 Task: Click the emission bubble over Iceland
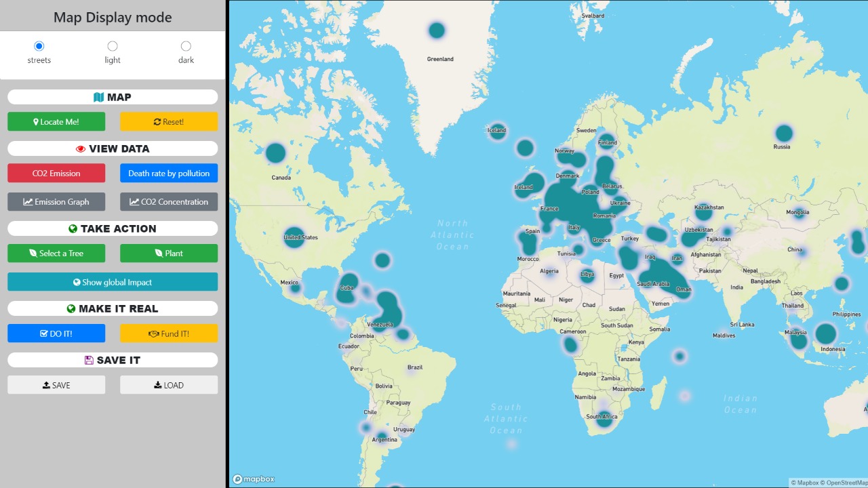pos(498,132)
